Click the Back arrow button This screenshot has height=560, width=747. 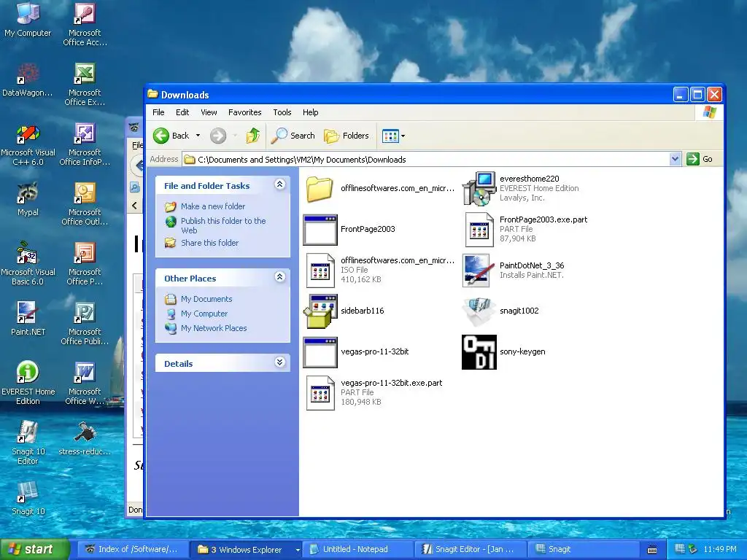pyautogui.click(x=171, y=136)
